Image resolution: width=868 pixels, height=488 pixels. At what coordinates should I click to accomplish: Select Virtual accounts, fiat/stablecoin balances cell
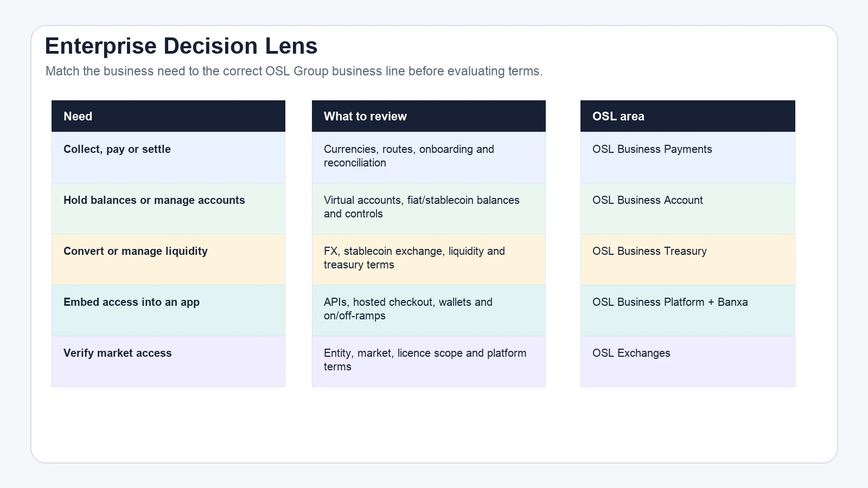coord(429,208)
